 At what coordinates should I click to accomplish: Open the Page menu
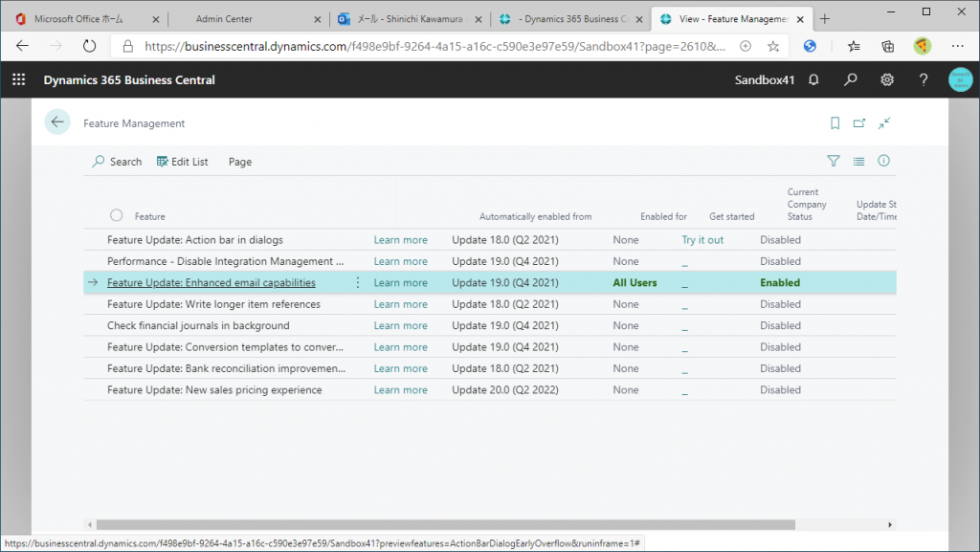[240, 162]
